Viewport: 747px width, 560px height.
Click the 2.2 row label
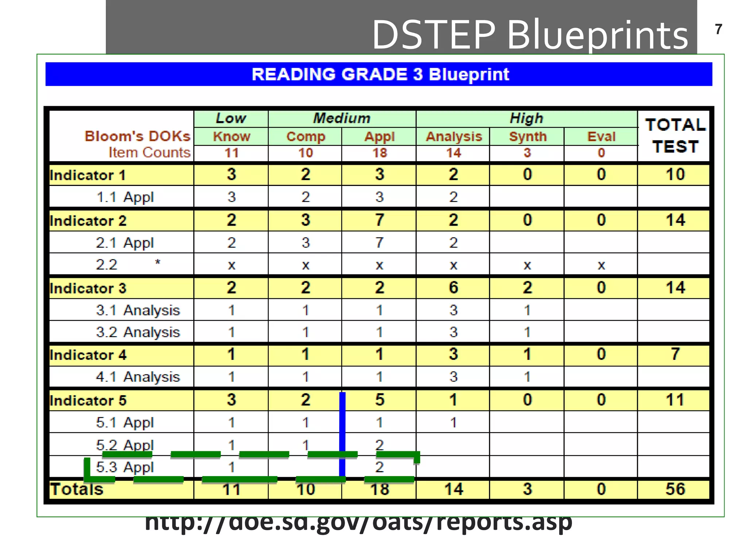point(107,265)
